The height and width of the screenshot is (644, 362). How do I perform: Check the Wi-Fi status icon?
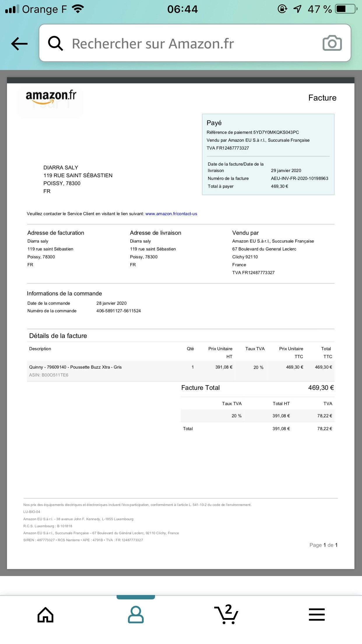78,9
